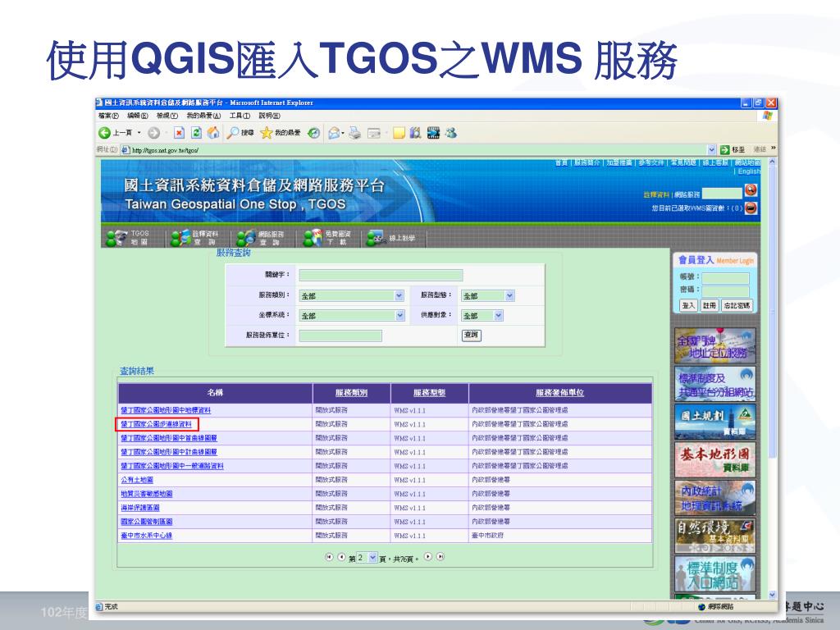Click the page vertical scrollbar
This screenshot has height=630, width=840.
[772, 377]
